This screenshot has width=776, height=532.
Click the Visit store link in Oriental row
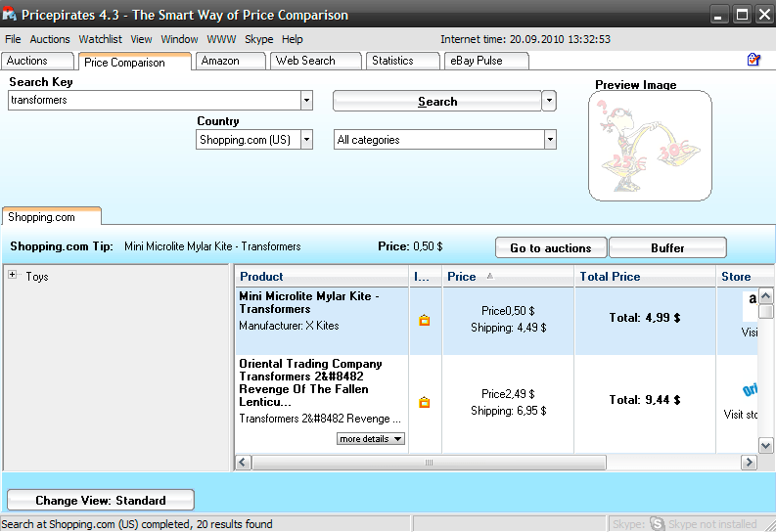pos(741,415)
